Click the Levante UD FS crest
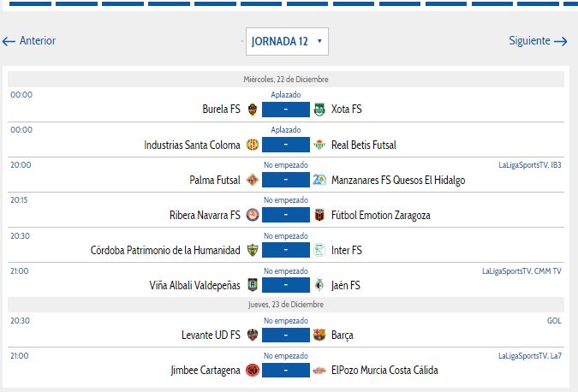This screenshot has height=392, width=578. click(x=252, y=336)
